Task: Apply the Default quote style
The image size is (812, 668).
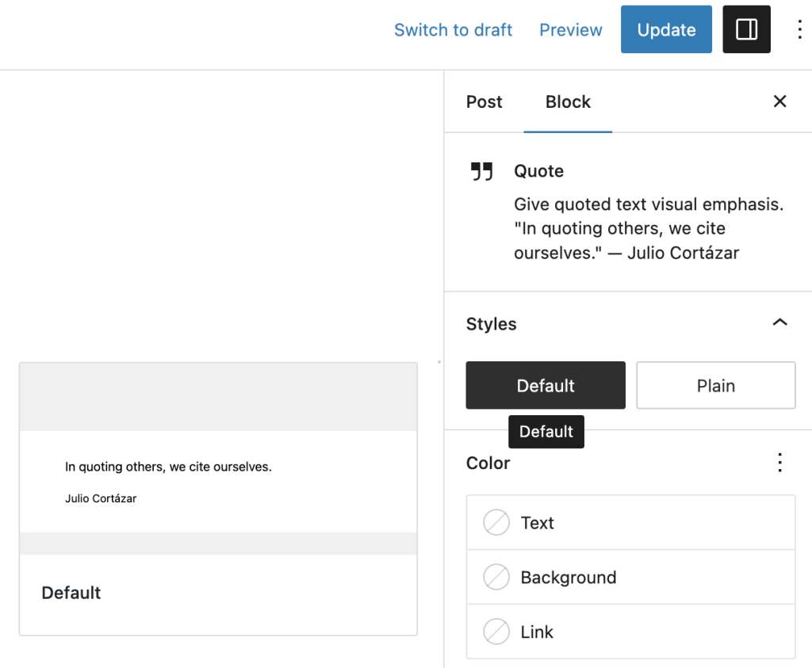Action: [x=545, y=385]
